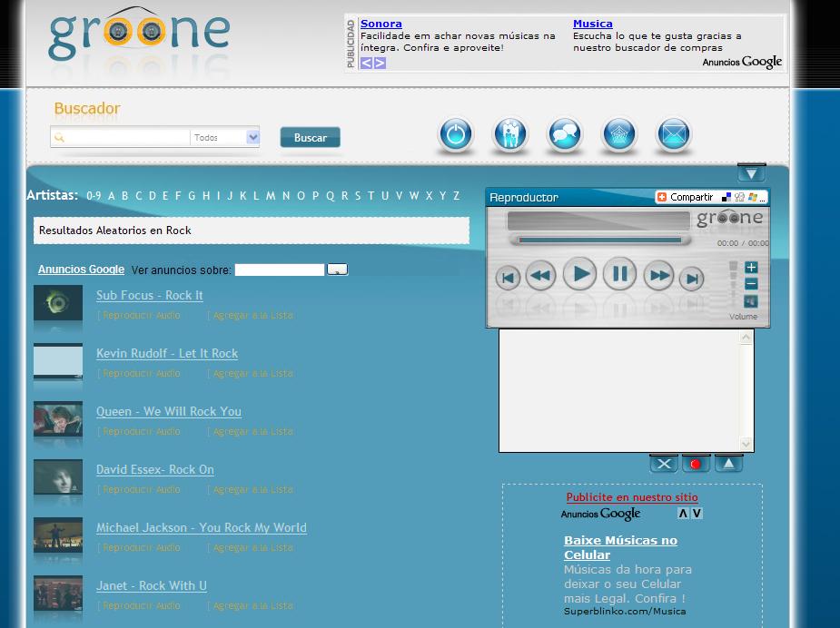This screenshot has height=628, width=840.
Task: Collapse the panel with the down arrow tab
Action: [752, 173]
